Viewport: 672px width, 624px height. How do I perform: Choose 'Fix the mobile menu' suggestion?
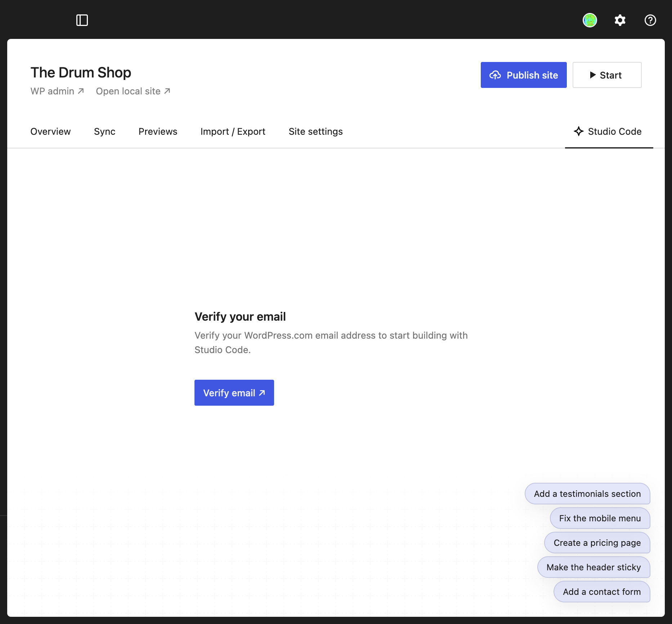[x=600, y=518]
